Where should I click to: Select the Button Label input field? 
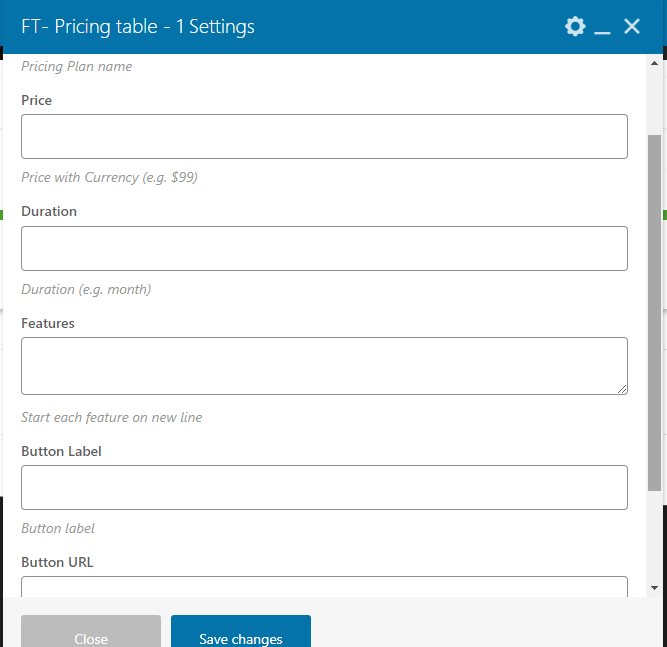[324, 487]
